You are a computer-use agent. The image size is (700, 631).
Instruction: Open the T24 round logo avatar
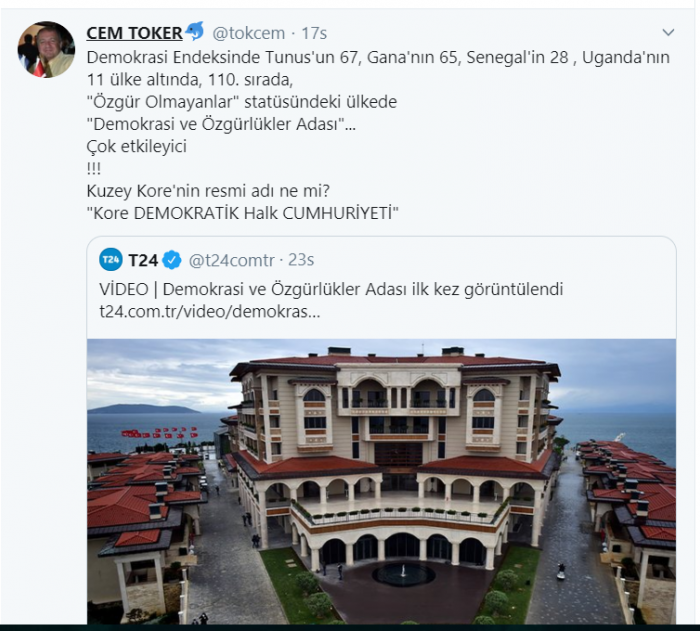click(x=111, y=259)
